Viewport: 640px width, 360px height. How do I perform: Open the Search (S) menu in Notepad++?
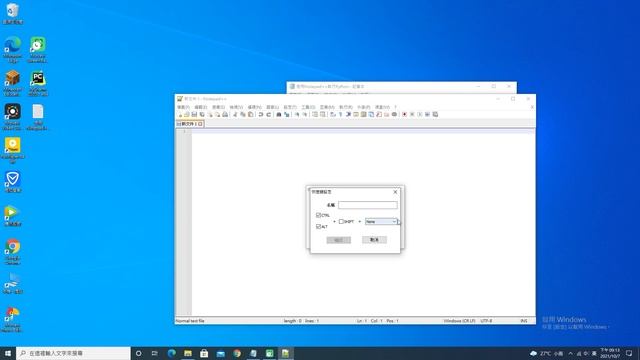(x=218, y=107)
